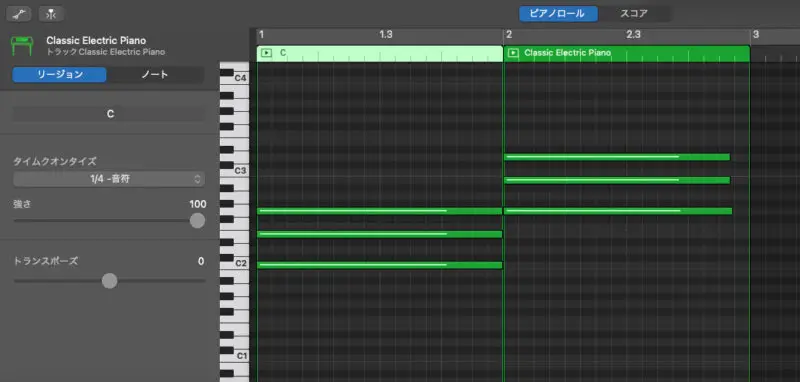Select the light green C region header
The image size is (800, 382).
[380, 53]
